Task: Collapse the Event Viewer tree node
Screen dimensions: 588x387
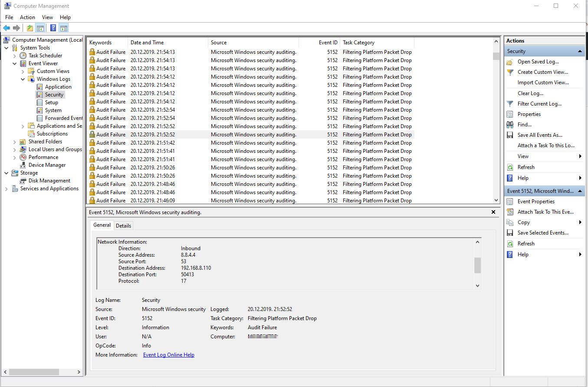Action: (x=15, y=63)
